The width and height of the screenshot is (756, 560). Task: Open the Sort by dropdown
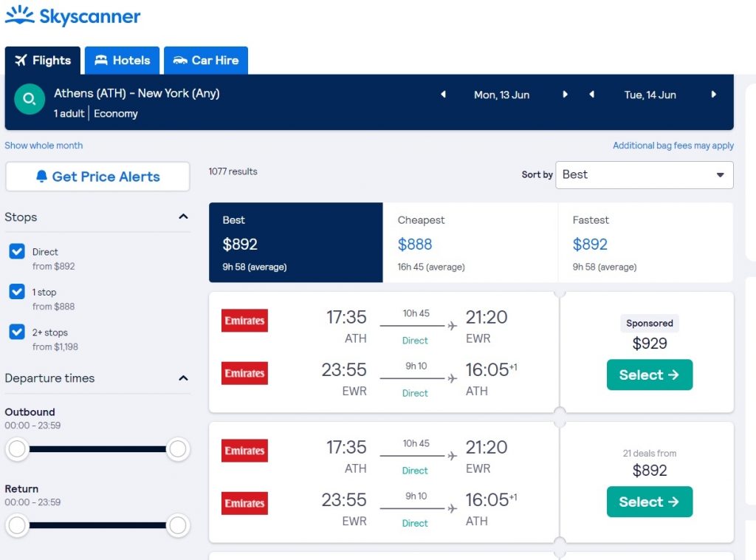[x=644, y=174]
